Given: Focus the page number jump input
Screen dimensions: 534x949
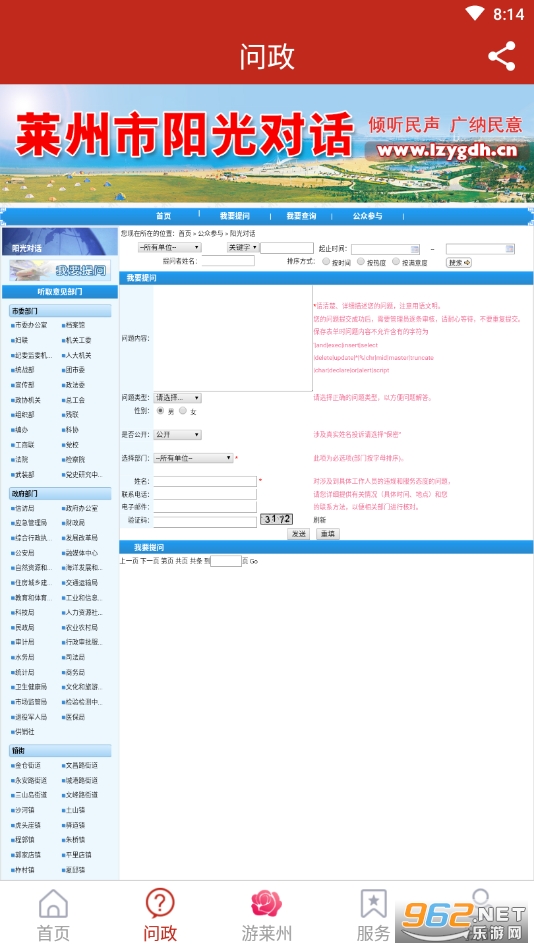Looking at the screenshot, I should tap(226, 561).
